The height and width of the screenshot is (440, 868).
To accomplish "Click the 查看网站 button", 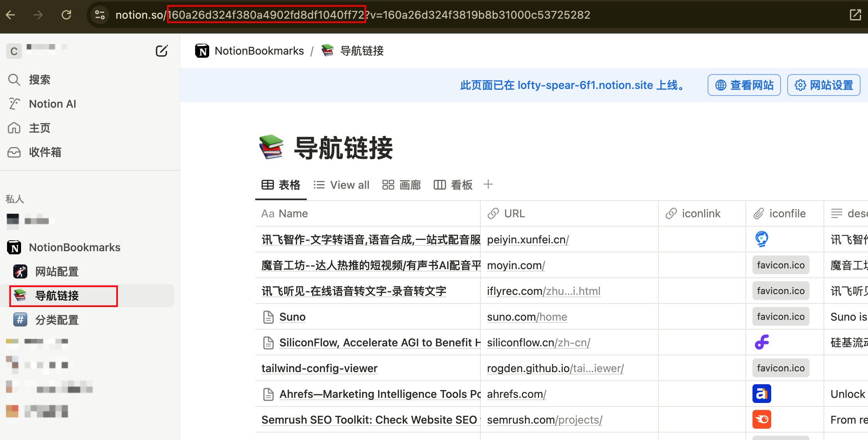I will [x=744, y=85].
